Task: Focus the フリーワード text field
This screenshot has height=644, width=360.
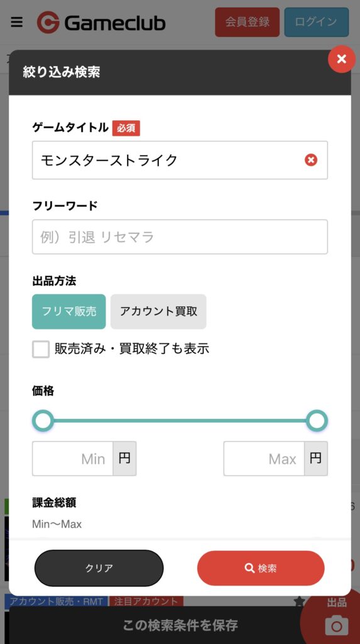Action: click(180, 237)
